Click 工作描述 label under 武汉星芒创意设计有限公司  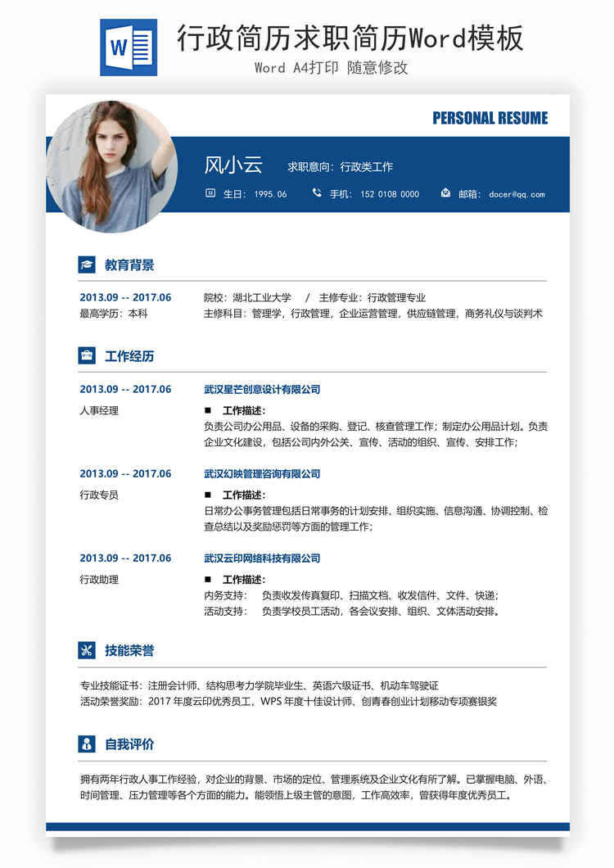pos(244,411)
